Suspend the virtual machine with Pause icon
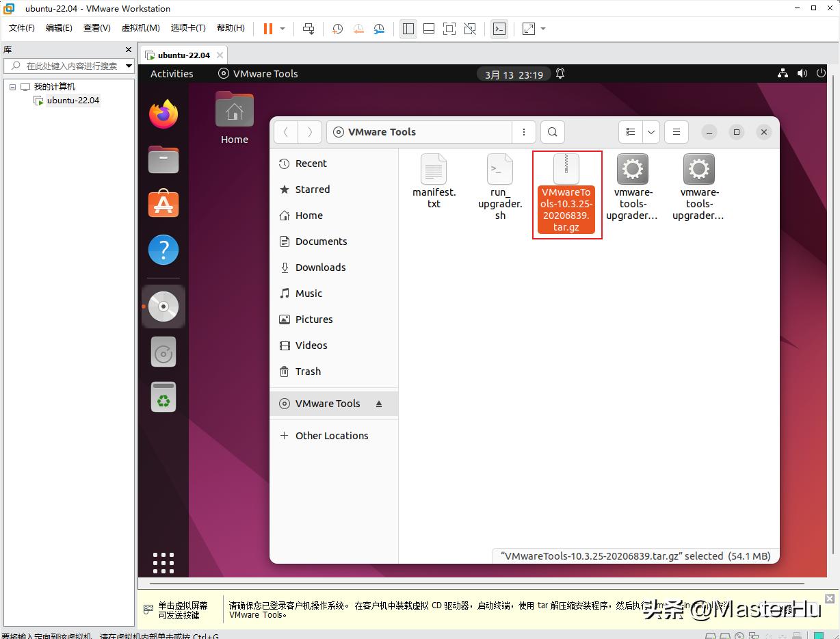This screenshot has height=639, width=840. coord(267,28)
